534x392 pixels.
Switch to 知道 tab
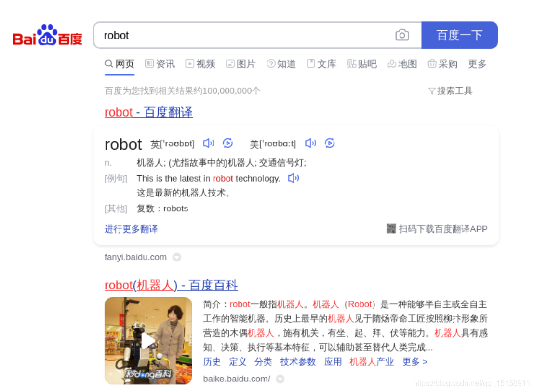click(x=281, y=64)
